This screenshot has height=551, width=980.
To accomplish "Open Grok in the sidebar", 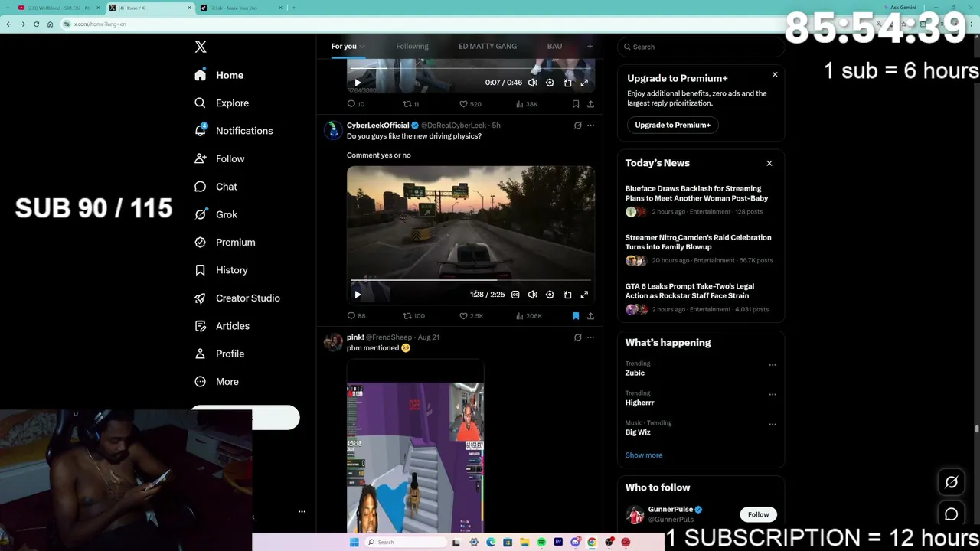I will pyautogui.click(x=215, y=214).
